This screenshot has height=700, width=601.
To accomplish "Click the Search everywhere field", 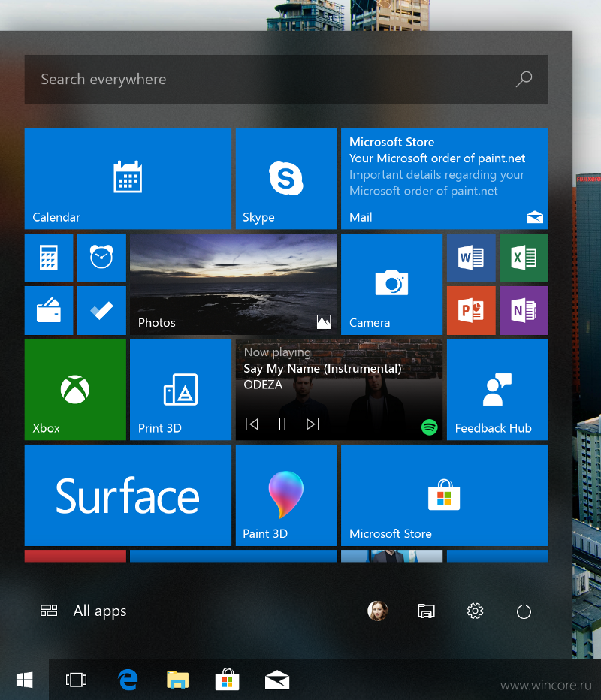I will coord(286,79).
